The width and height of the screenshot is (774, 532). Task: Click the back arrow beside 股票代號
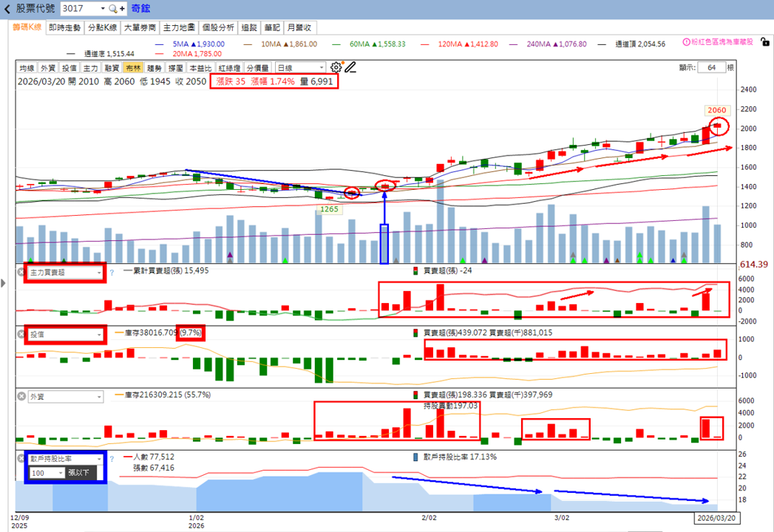click(x=7, y=9)
